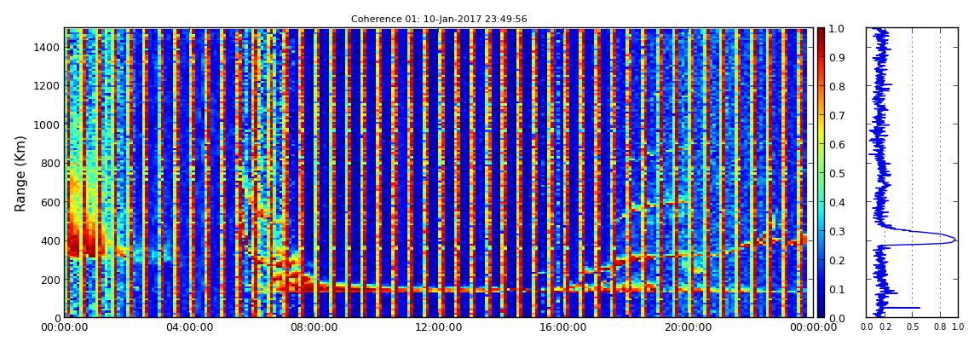The image size is (980, 347).
Task: Click the yellow band of the colorbar
Action: pos(821,131)
